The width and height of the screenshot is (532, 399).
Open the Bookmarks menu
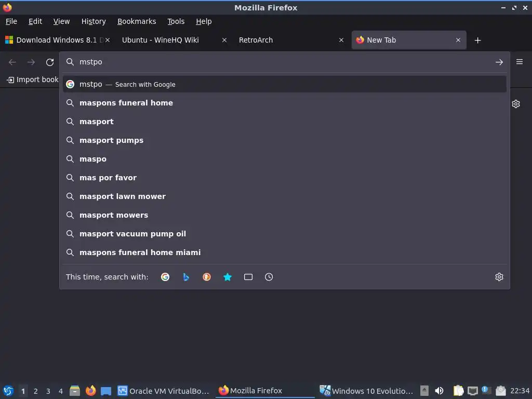tap(137, 21)
